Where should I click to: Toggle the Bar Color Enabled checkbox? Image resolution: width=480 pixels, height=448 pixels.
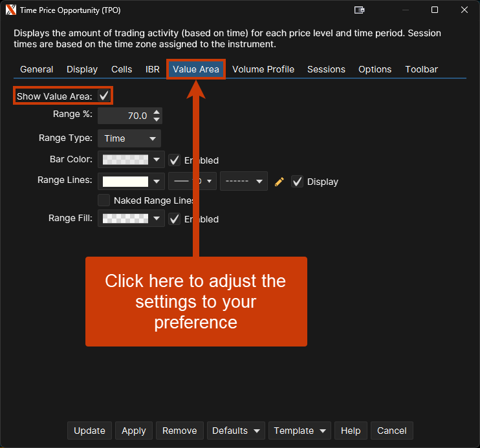pos(174,160)
